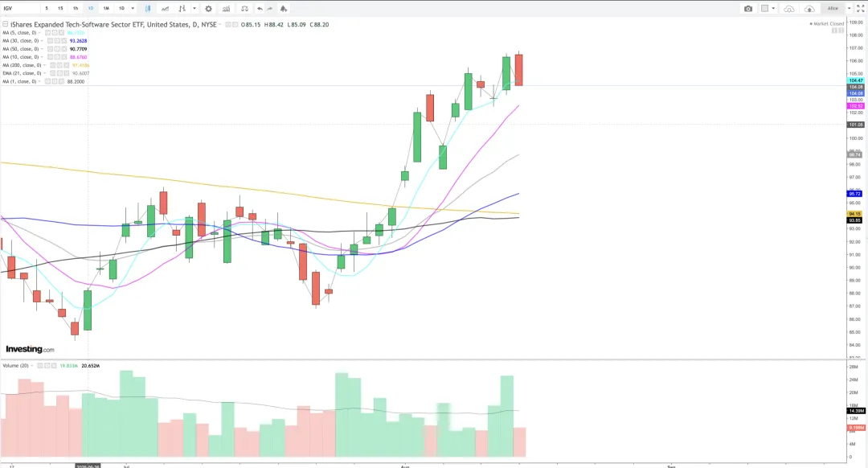Remove the EMA (21, close, 0) indicator

tap(67, 73)
